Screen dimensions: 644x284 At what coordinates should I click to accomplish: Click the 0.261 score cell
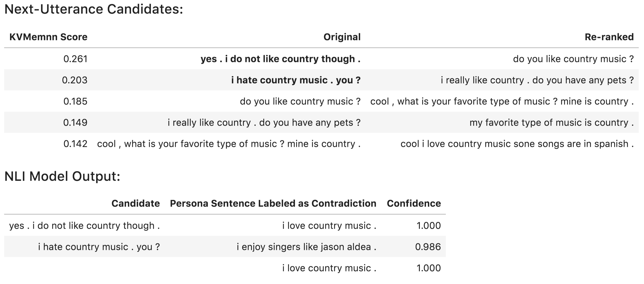tap(75, 59)
